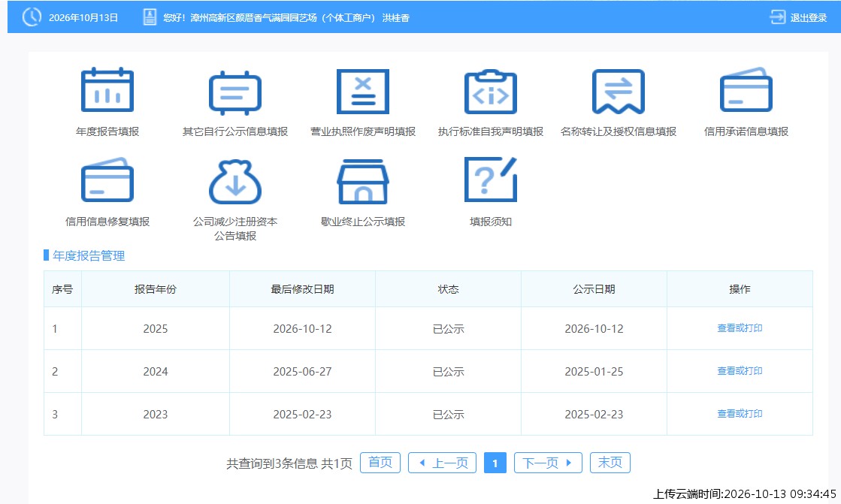Go to 首页 first page
The image size is (841, 504).
tap(380, 463)
